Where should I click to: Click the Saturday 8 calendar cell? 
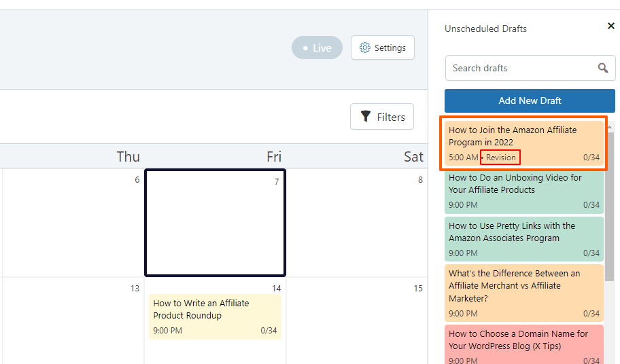pos(357,223)
